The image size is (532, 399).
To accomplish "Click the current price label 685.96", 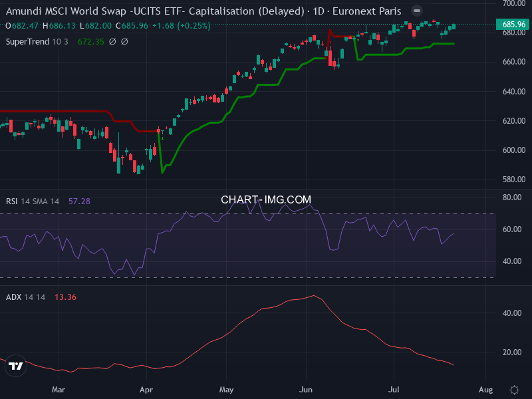I will point(513,25).
